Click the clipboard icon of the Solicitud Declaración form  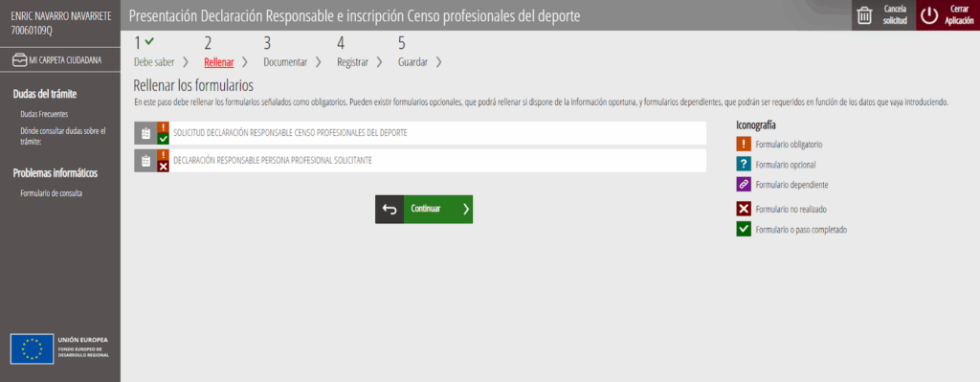[145, 133]
